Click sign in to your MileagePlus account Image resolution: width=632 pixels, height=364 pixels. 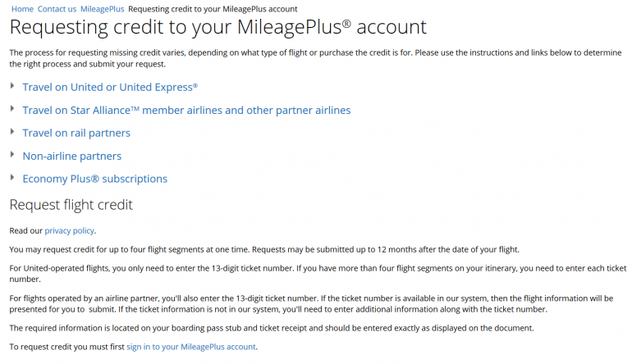click(x=191, y=347)
